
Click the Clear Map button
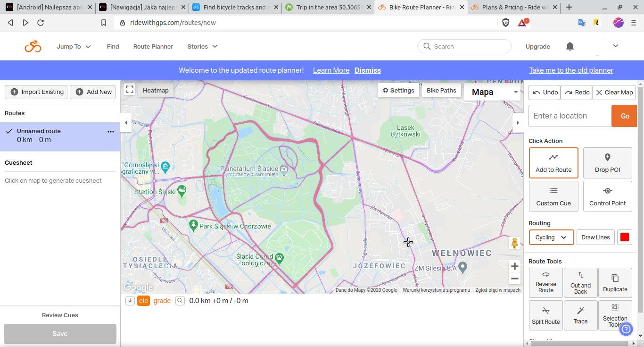(614, 93)
